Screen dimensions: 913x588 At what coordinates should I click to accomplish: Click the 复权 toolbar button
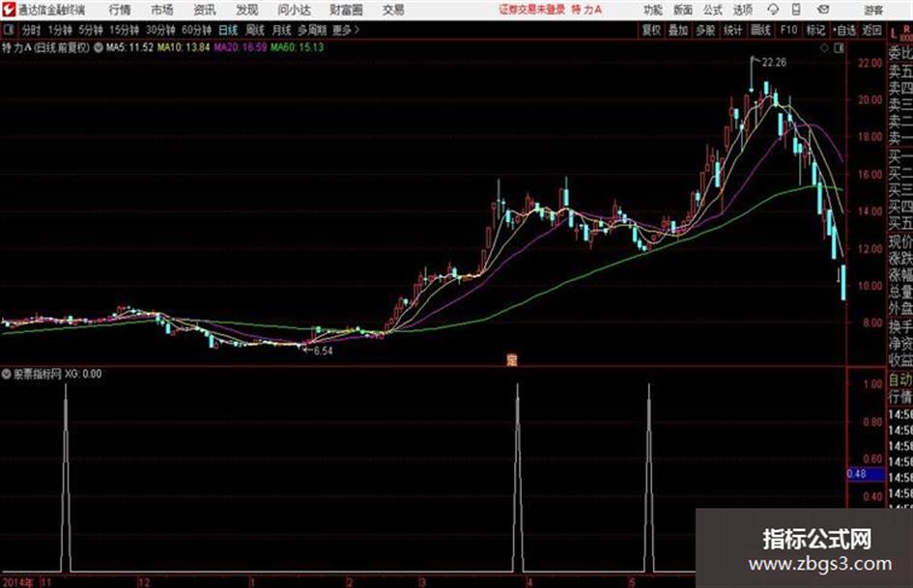click(x=651, y=30)
